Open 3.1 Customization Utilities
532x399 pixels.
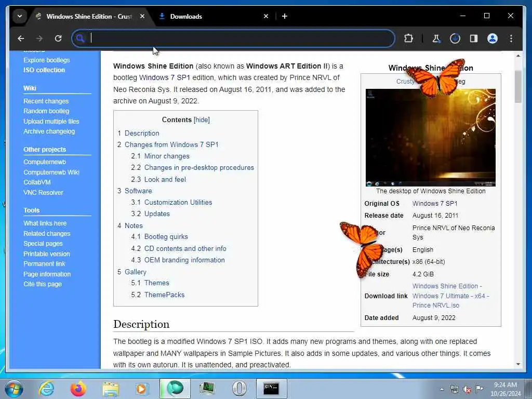178,202
